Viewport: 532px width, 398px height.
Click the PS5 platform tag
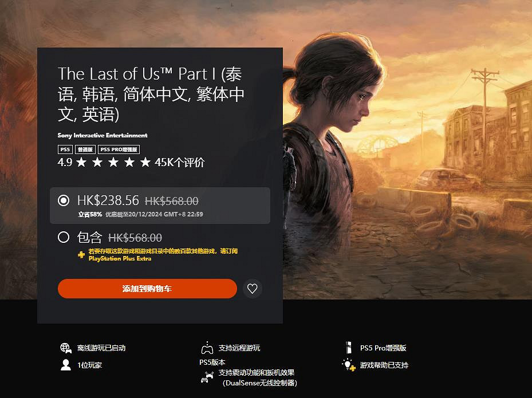(65, 149)
